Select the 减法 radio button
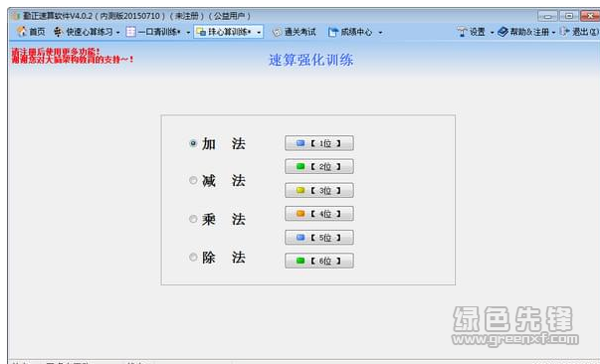600x364 pixels. tap(193, 180)
